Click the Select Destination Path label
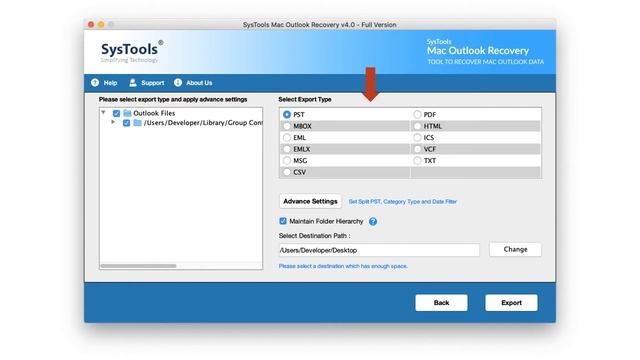The image size is (640, 360). point(314,236)
